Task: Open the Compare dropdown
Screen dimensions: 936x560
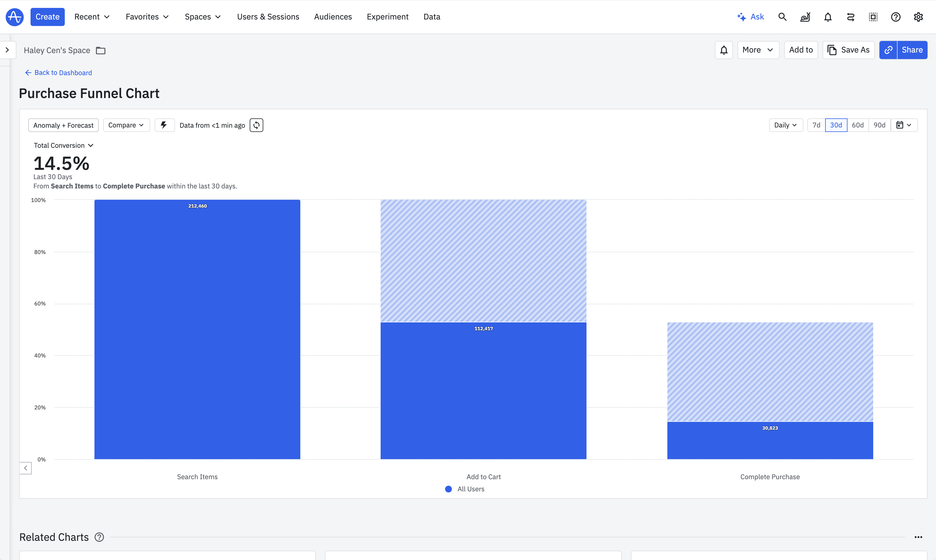Action: coord(126,125)
